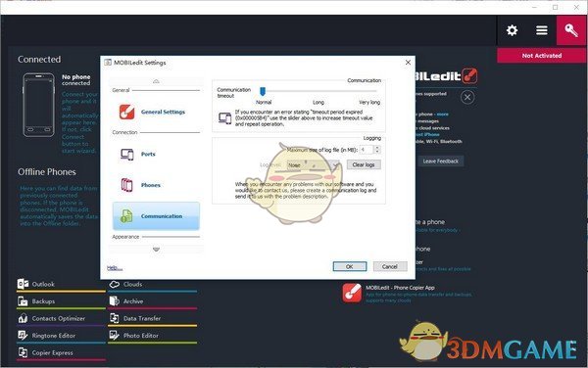Open the Clouds tool
Viewport: 588px width, 368px height.
152,285
